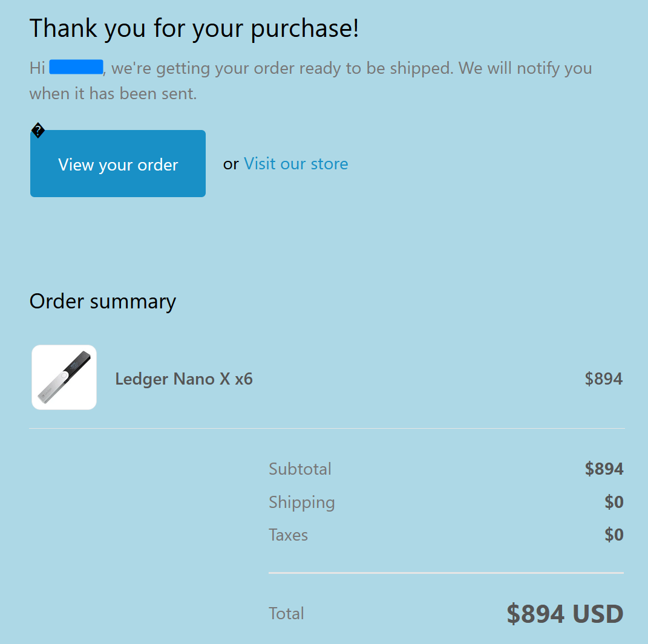648x644 pixels.
Task: Click the Shipping cost $0 value
Action: point(614,503)
